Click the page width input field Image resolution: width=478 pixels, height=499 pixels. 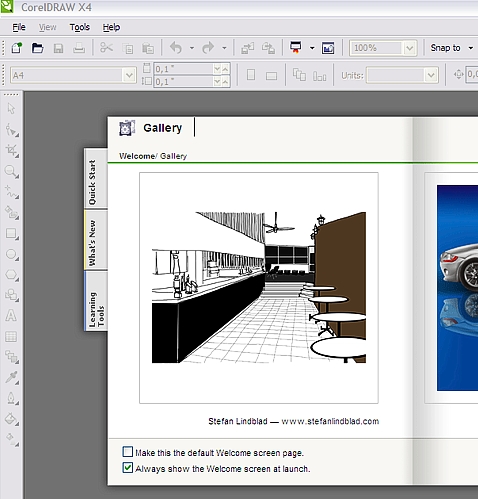pos(184,69)
